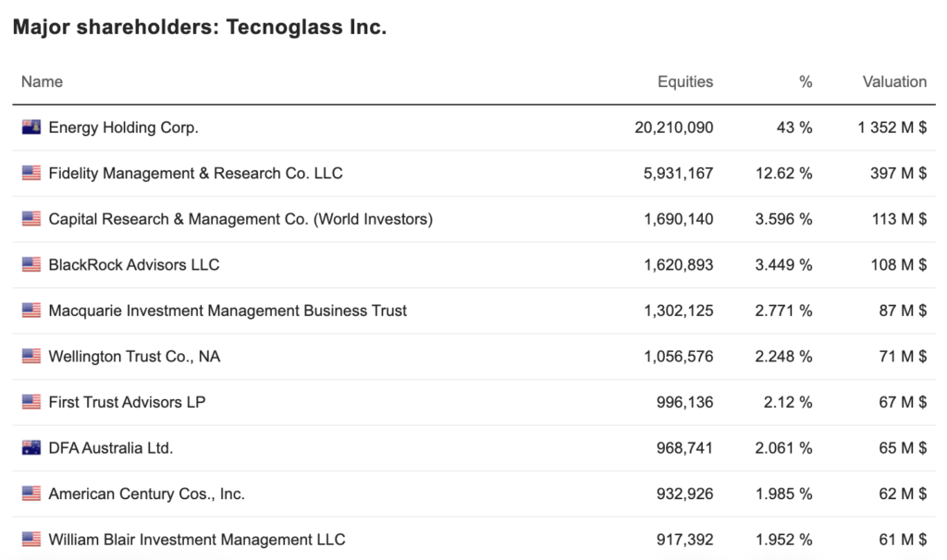Click the flag next to American Century Cos.
This screenshot has height=560, width=947.
pos(31,493)
